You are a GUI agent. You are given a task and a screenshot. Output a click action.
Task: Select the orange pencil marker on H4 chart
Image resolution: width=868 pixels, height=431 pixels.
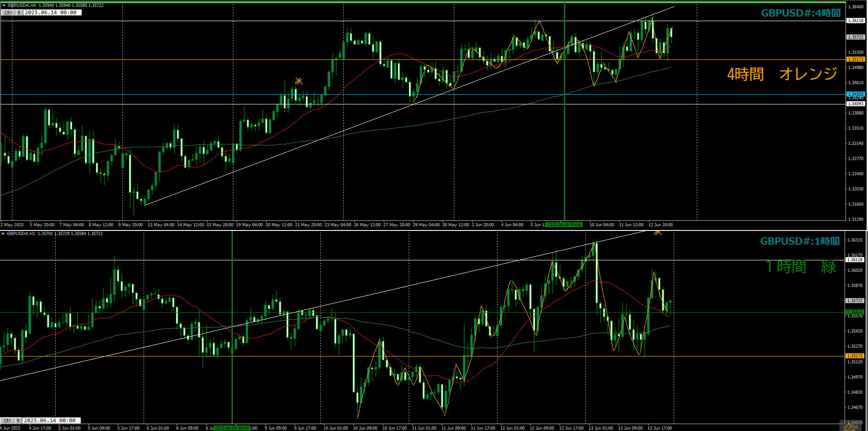[299, 81]
